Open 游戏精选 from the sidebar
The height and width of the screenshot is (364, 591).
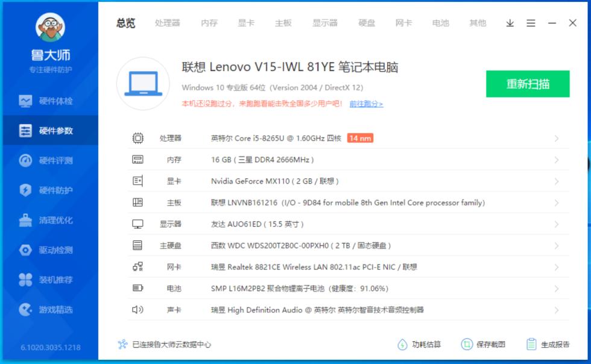pos(51,309)
